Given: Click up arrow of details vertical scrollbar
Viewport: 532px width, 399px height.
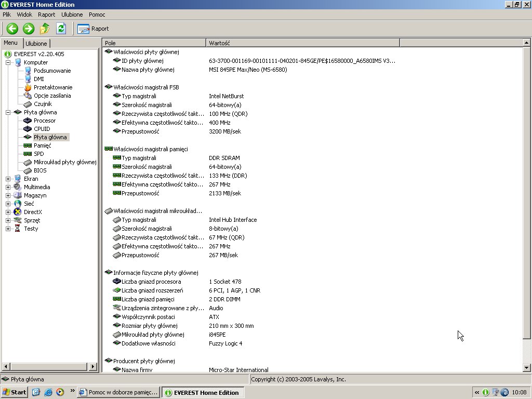Looking at the screenshot, I should [x=526, y=43].
